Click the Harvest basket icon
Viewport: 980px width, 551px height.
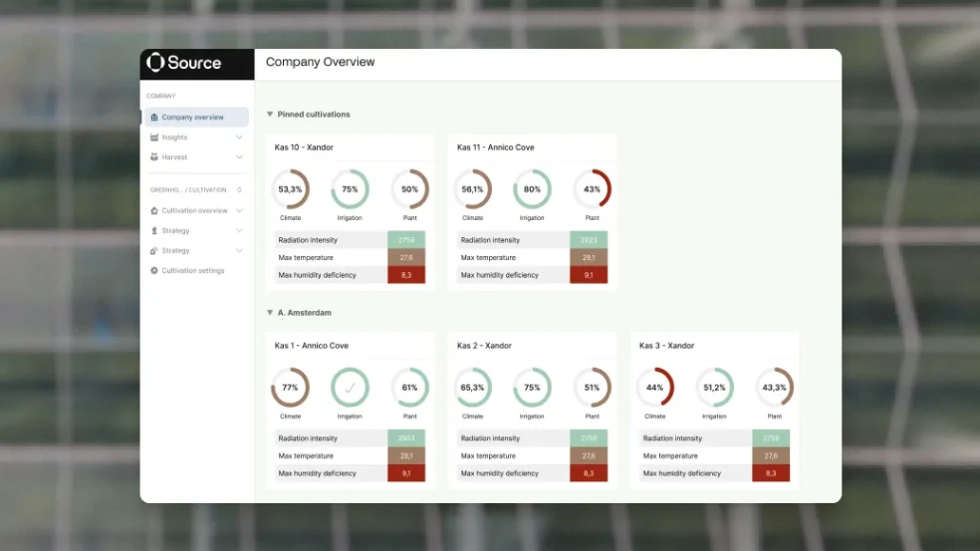tap(153, 157)
